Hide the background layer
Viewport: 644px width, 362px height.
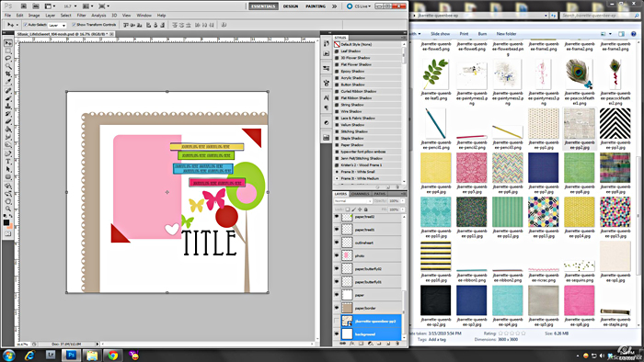pos(337,334)
